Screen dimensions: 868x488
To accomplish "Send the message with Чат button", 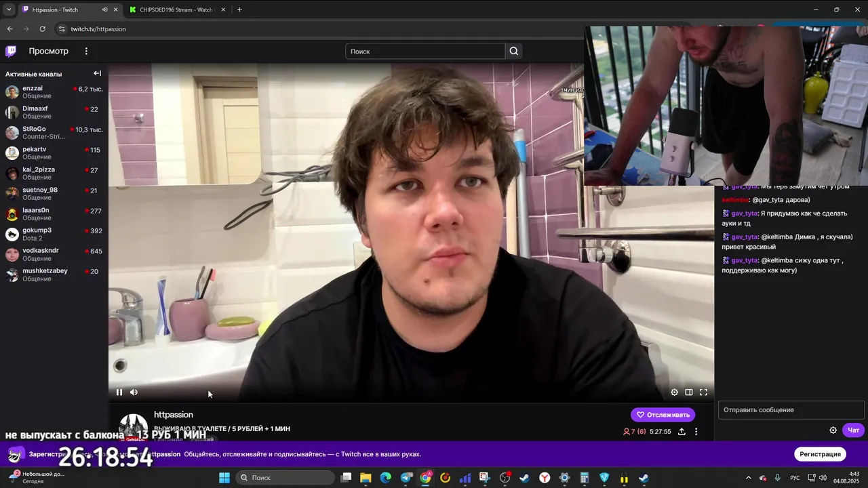I will coord(853,430).
